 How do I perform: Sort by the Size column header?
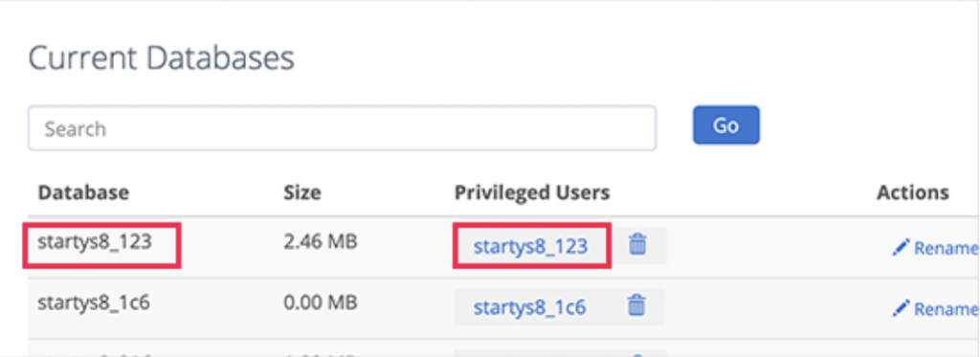click(x=301, y=192)
